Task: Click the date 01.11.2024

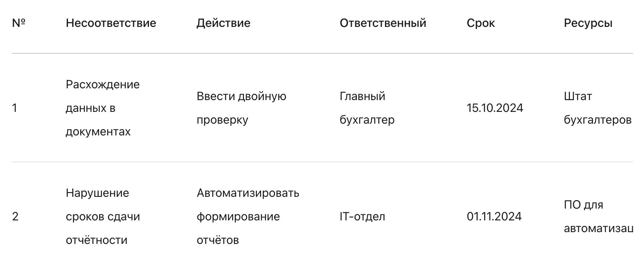Action: coord(494,217)
